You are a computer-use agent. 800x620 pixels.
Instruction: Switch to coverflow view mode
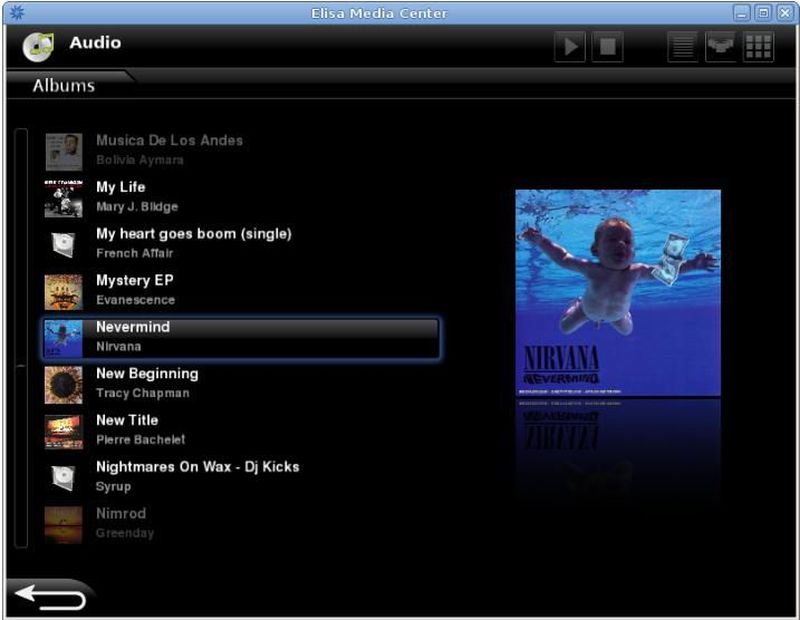coord(720,47)
